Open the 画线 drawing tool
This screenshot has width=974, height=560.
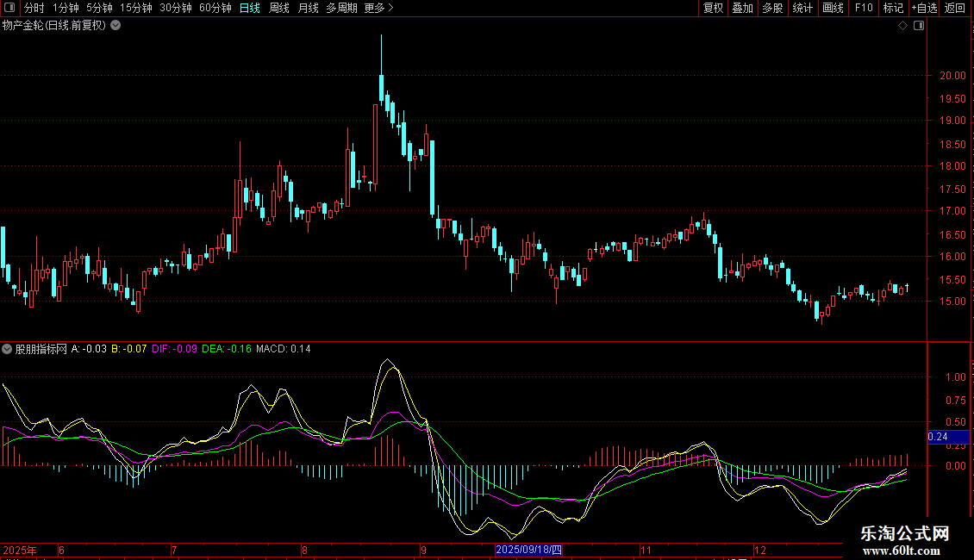(x=833, y=9)
